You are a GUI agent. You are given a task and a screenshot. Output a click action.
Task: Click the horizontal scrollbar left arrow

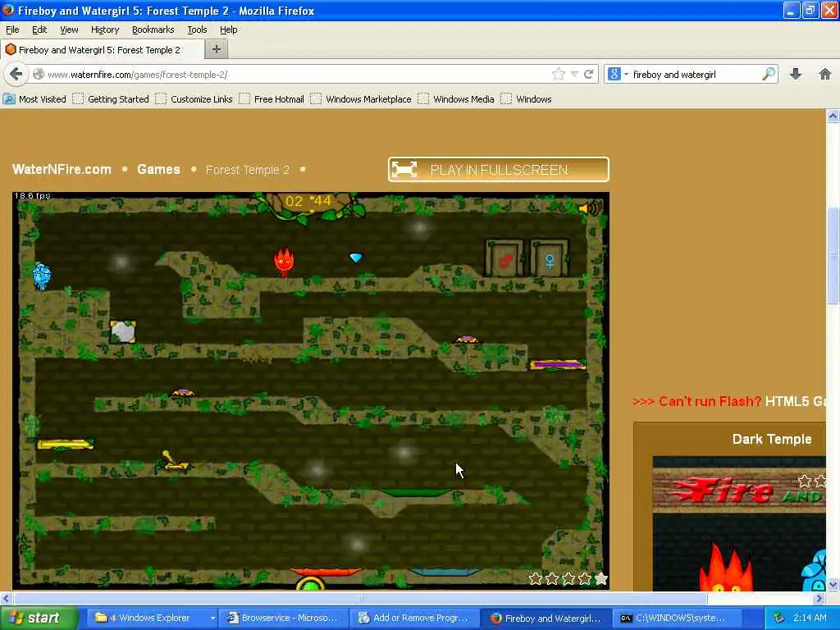(x=6, y=598)
